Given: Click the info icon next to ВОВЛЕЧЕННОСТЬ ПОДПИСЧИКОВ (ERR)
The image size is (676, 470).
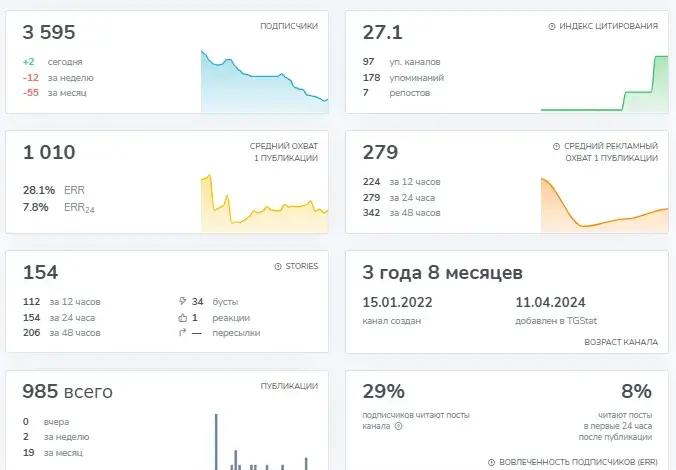Looking at the screenshot, I should point(491,462).
